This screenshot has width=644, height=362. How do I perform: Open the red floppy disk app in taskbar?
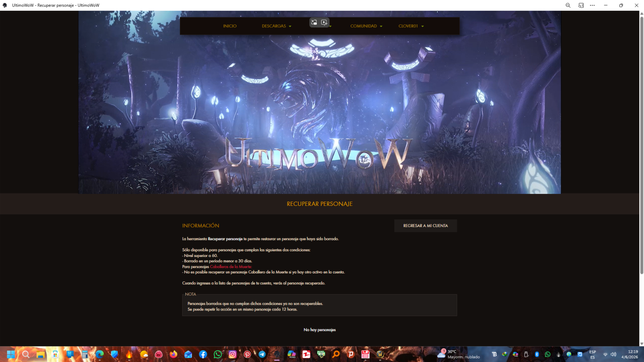coord(365,354)
